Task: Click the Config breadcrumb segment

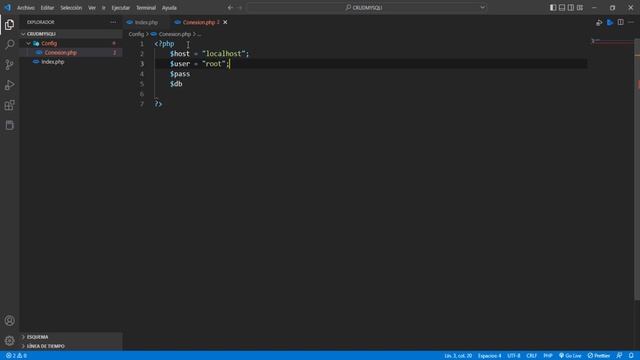Action: [136, 34]
